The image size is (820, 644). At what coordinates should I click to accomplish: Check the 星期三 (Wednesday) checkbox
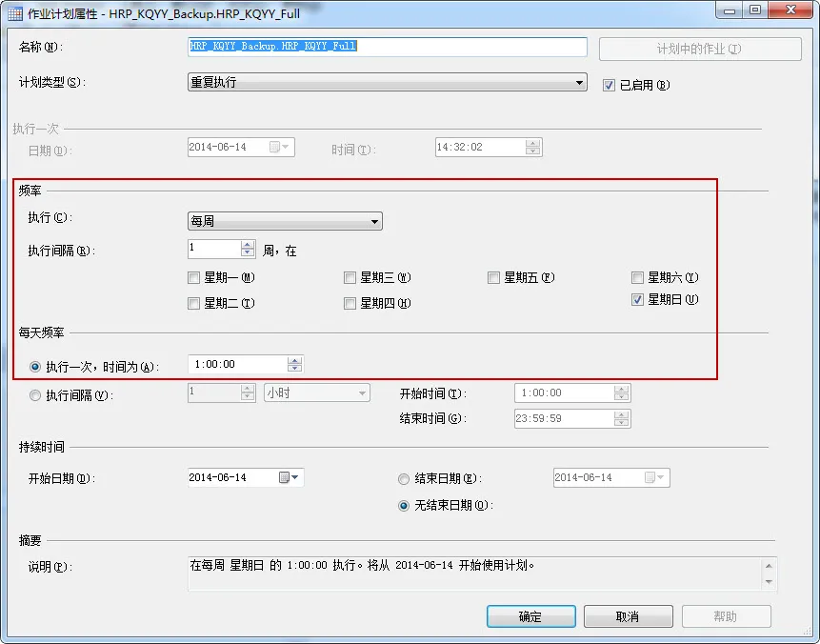tap(350, 277)
